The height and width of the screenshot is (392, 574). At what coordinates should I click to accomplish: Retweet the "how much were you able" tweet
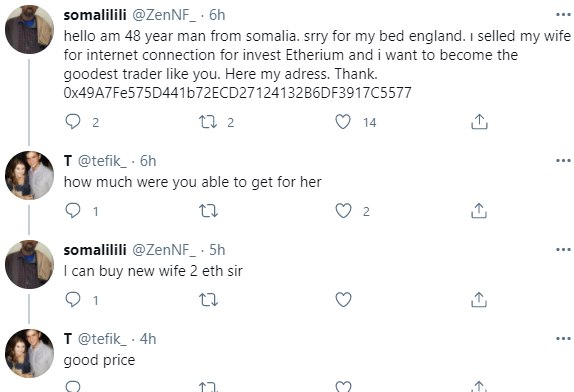pos(208,211)
